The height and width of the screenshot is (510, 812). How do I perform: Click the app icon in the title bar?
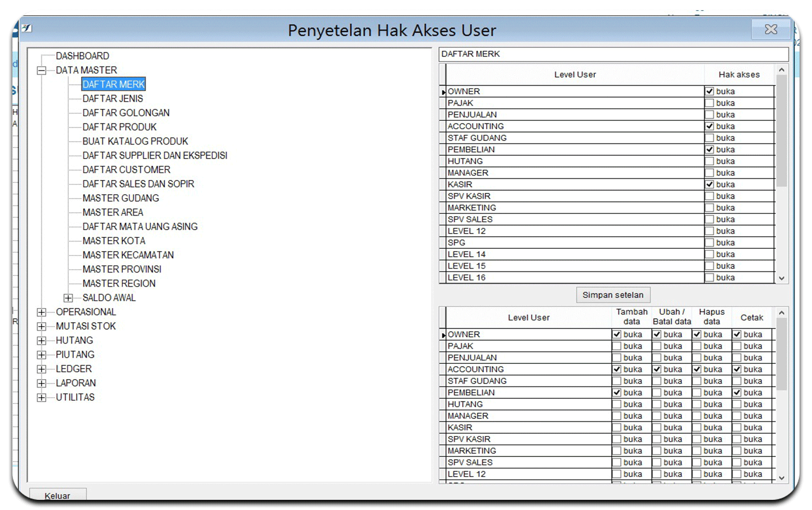[27, 28]
